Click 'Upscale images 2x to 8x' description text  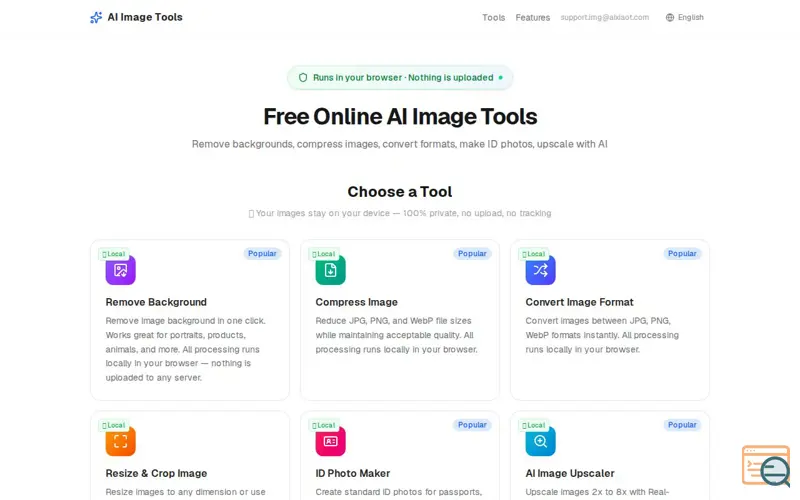point(597,492)
